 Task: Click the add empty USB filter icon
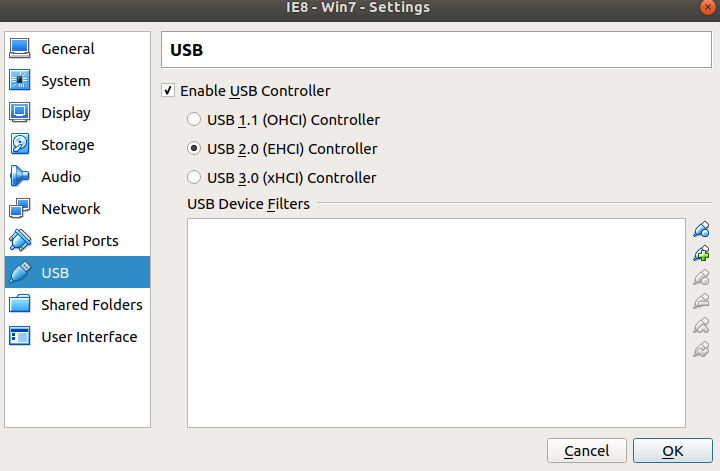701,230
